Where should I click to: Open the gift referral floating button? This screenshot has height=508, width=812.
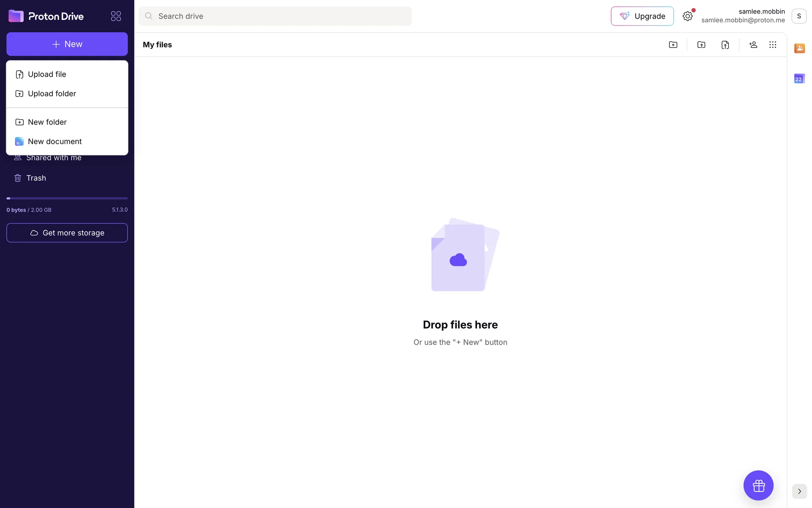click(x=758, y=485)
